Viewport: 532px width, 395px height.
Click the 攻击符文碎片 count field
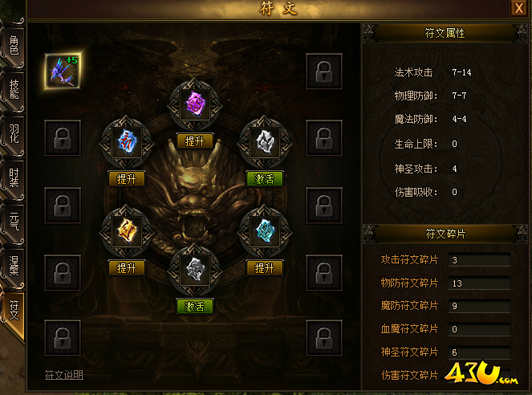(479, 260)
